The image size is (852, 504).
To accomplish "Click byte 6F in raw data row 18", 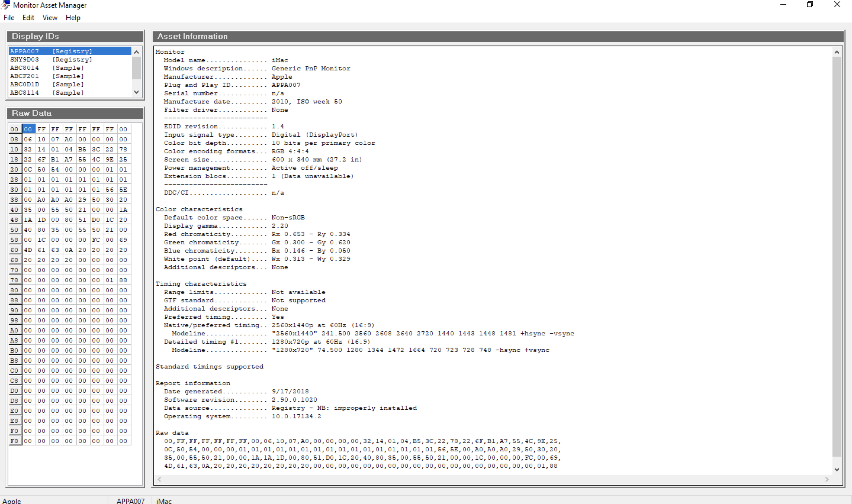I will 41,159.
